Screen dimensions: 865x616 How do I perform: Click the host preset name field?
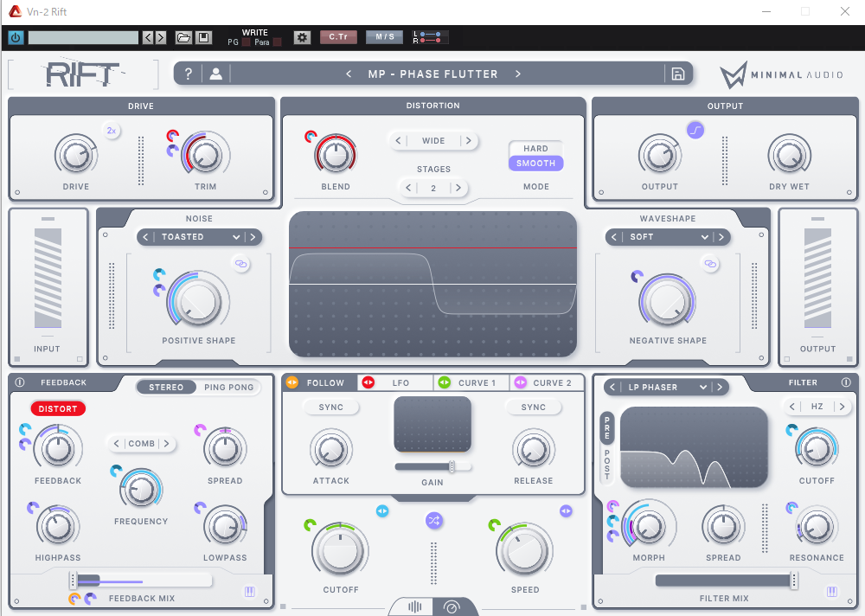83,37
